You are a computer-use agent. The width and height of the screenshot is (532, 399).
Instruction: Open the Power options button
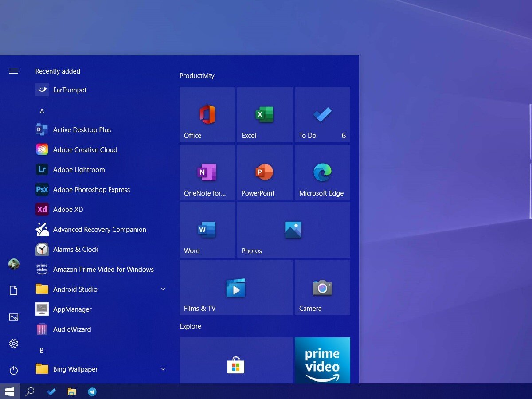coord(14,370)
